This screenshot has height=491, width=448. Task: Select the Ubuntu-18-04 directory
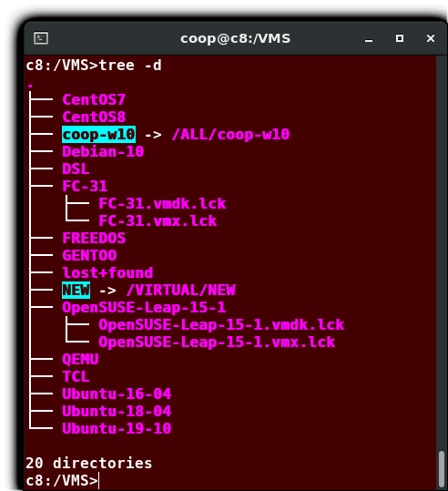point(117,411)
